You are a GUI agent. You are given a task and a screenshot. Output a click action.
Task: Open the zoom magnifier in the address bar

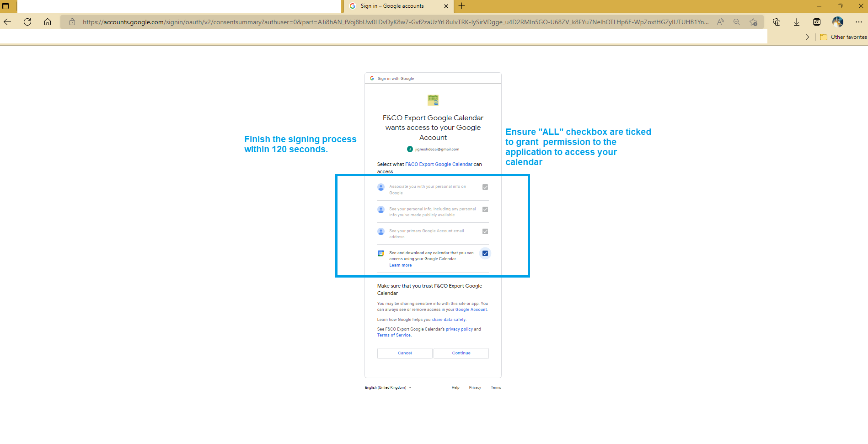737,22
